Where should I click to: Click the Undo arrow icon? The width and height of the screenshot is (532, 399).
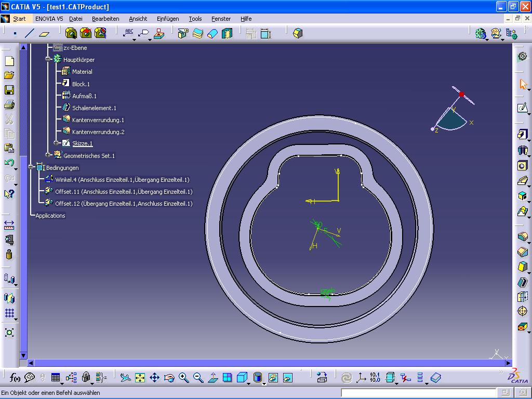click(x=9, y=163)
